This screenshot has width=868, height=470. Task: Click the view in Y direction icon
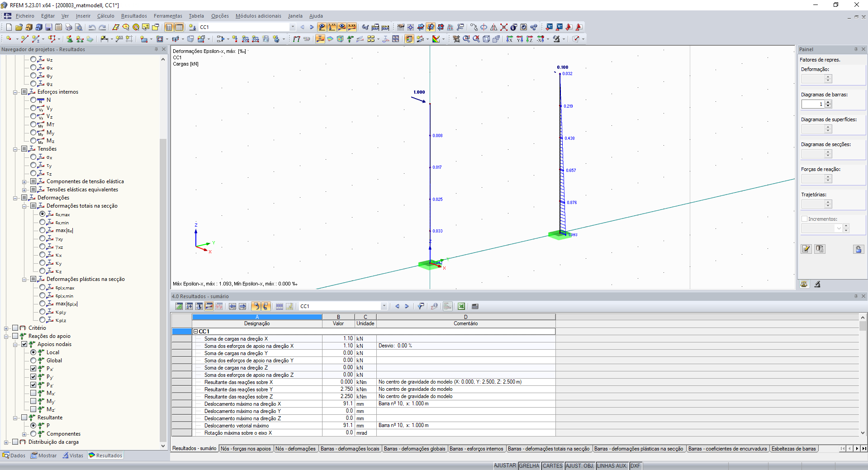(x=520, y=39)
